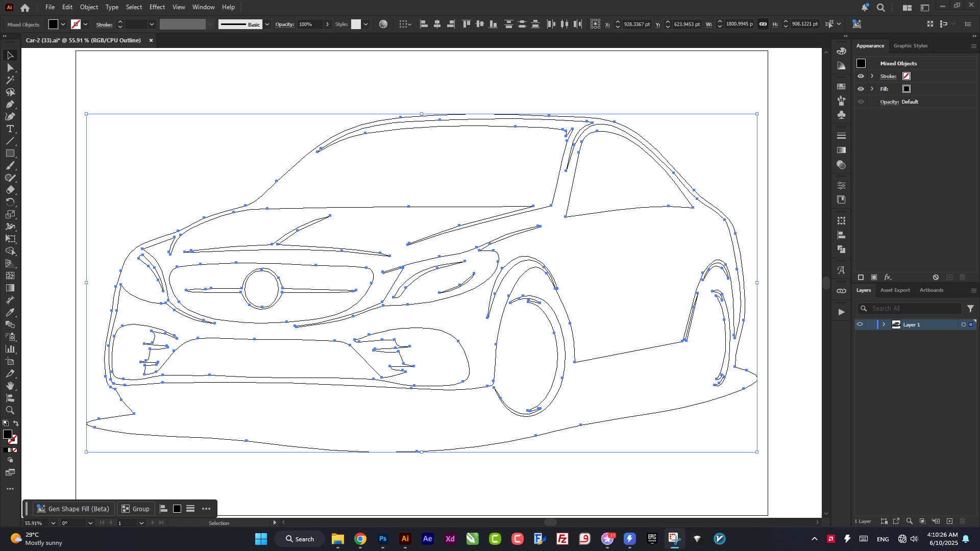Close the Car-2 (33).ai document tab
This screenshot has width=980, height=551.
(151, 40)
